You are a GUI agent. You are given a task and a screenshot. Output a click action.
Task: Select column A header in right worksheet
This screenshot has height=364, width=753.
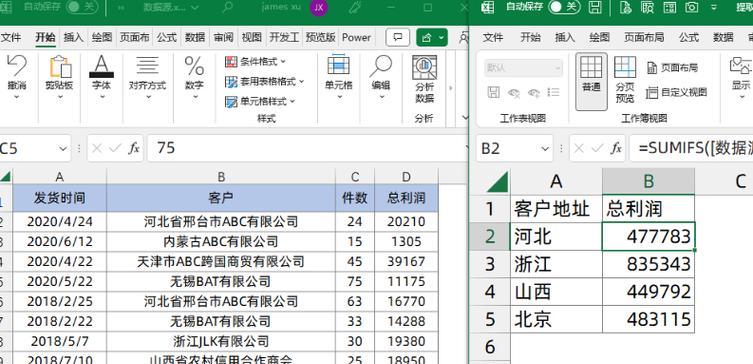[556, 181]
